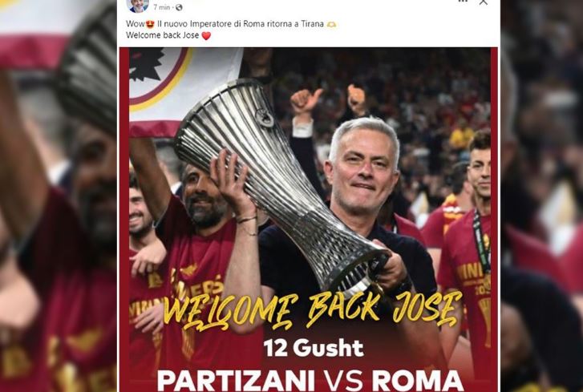Viewport: 583px width, 392px height.
Task: Click the "ROMA" team name on poster
Action: [x=418, y=381]
